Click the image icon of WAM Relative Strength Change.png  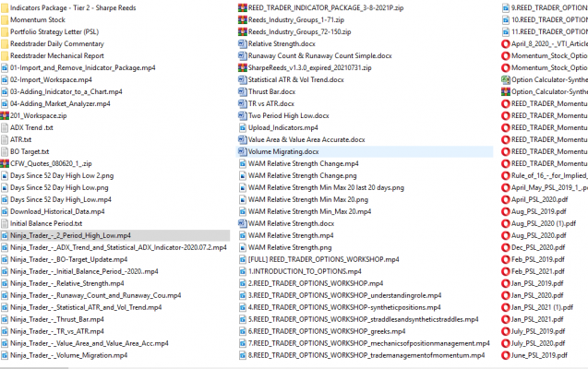click(x=243, y=175)
